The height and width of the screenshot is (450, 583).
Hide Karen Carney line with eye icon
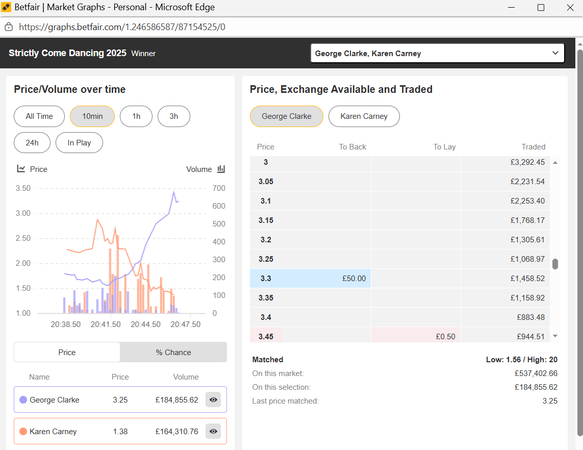(213, 431)
